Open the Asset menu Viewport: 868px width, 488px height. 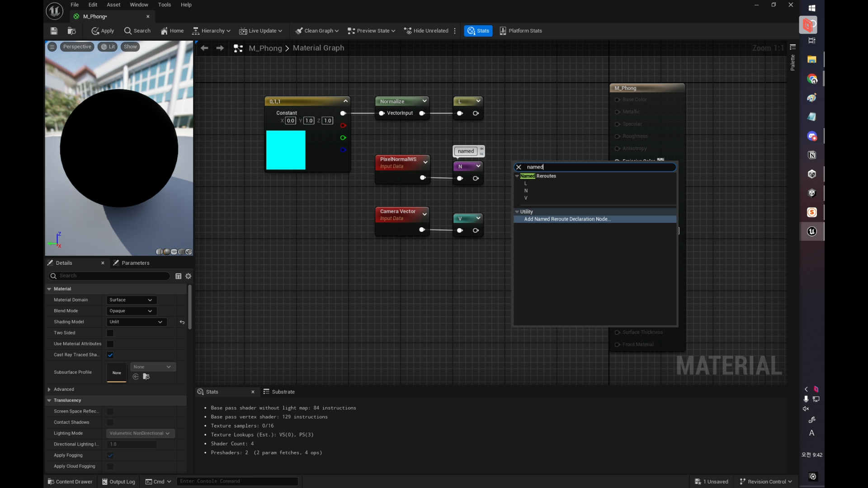(113, 5)
